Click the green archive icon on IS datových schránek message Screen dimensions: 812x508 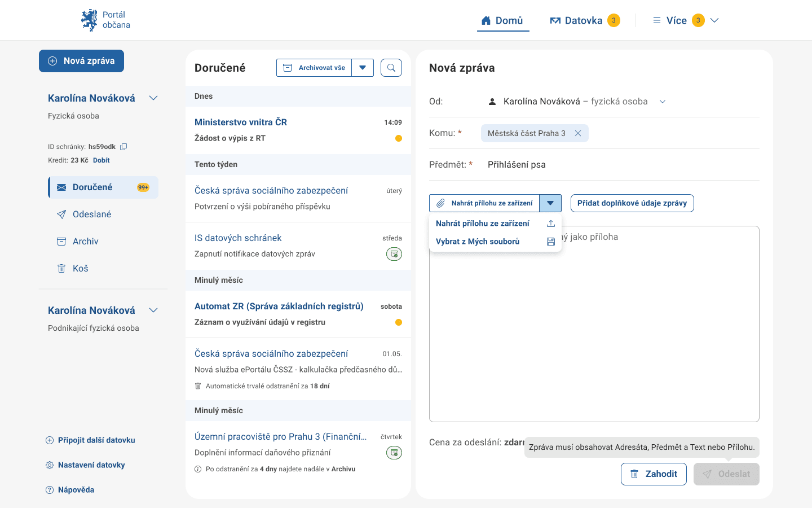(394, 254)
